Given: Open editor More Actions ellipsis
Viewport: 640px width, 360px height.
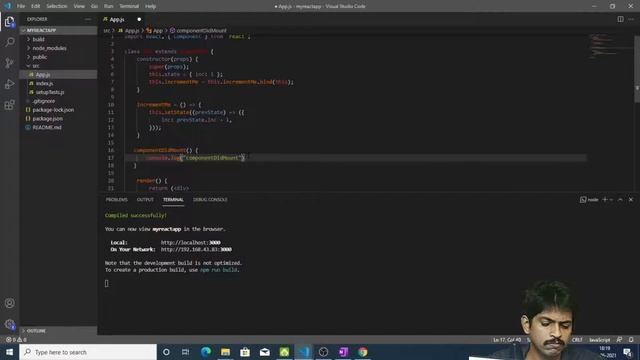Looking at the screenshot, I should 631,19.
